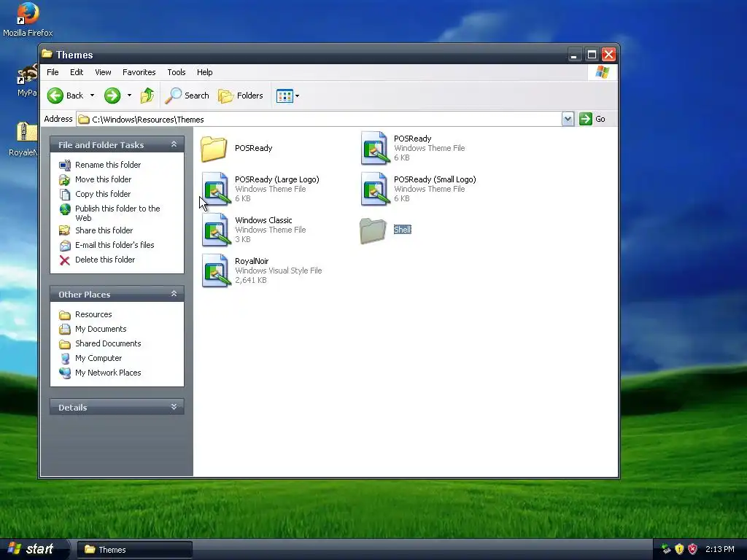Select the RoyalNoir visual style file icon

(216, 271)
